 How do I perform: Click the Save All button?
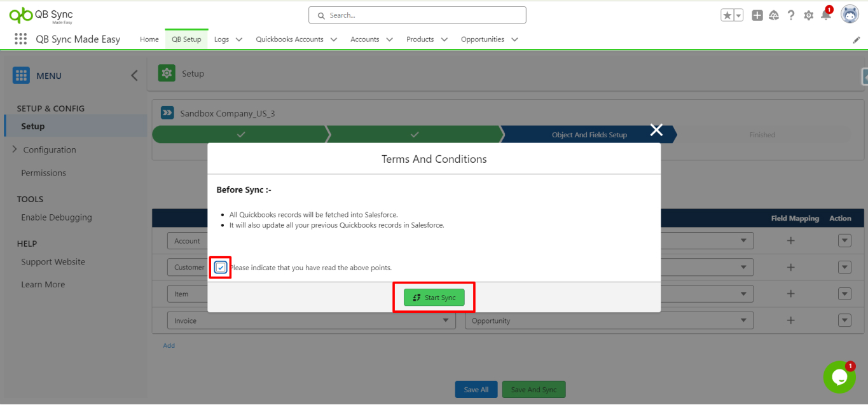[476, 390]
